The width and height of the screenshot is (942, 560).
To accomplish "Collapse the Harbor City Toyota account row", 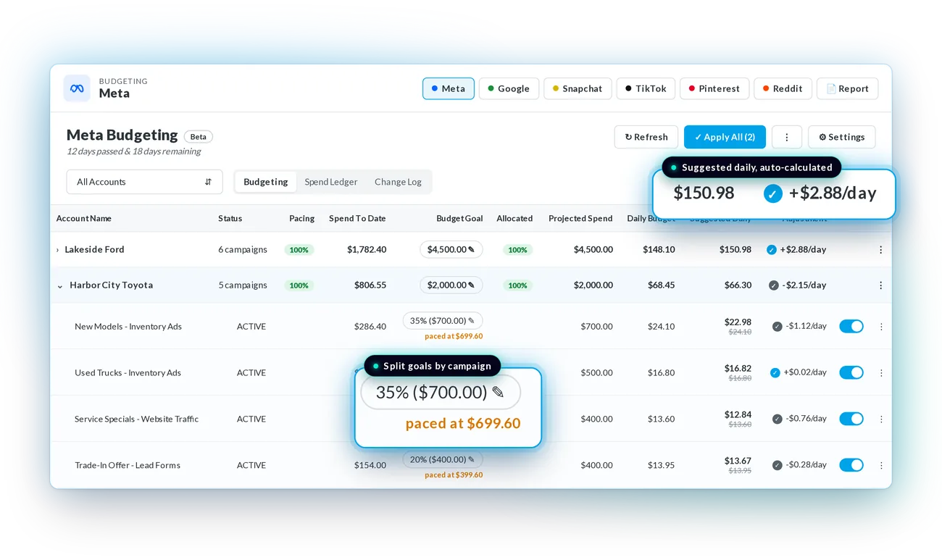I will coord(60,286).
